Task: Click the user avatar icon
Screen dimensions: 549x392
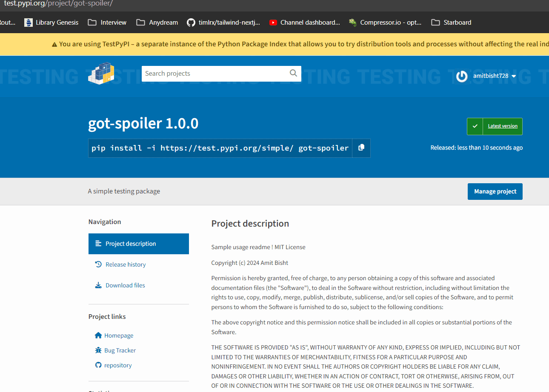Action: point(462,76)
